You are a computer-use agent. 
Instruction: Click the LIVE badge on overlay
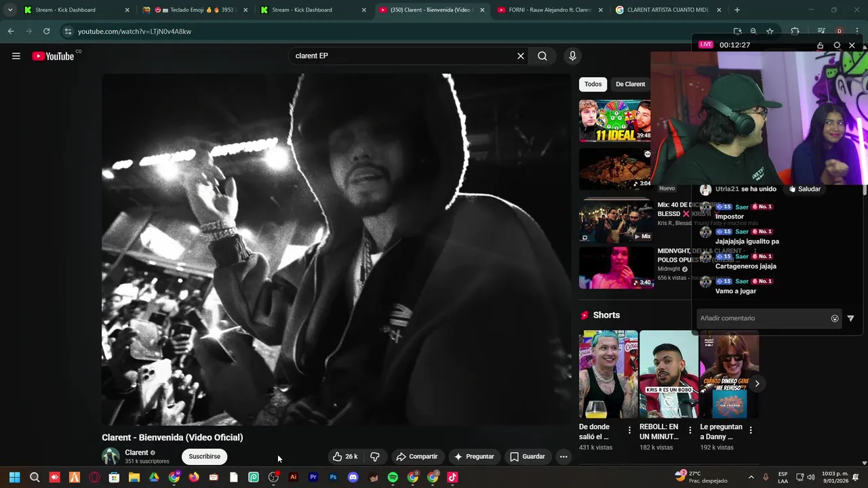pos(706,45)
